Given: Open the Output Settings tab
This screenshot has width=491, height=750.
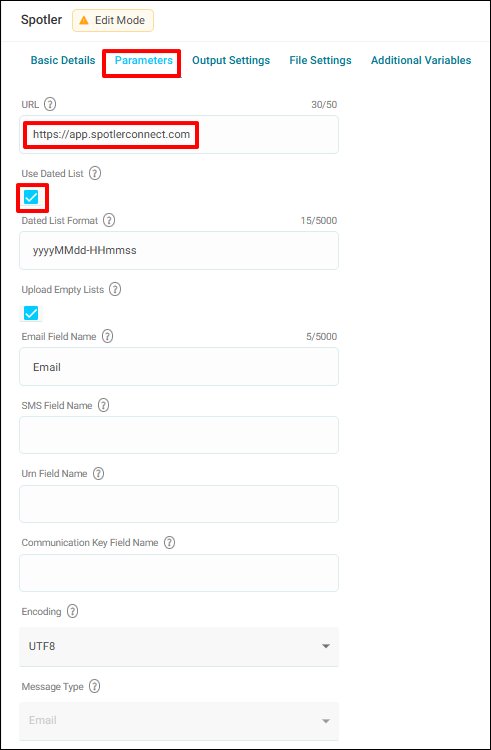Looking at the screenshot, I should tap(231, 60).
